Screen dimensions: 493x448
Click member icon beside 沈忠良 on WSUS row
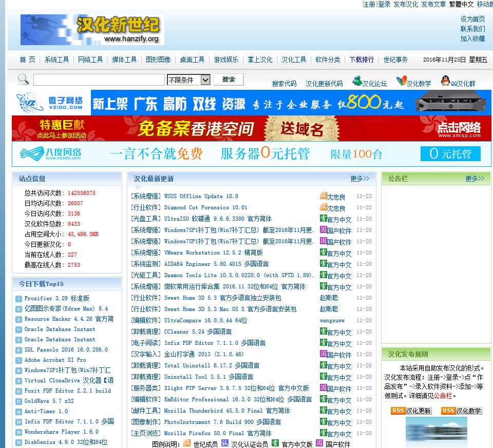[x=323, y=196]
